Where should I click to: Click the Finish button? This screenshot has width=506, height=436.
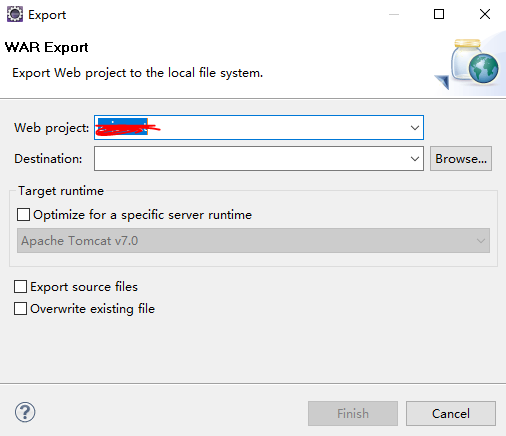[x=353, y=414]
